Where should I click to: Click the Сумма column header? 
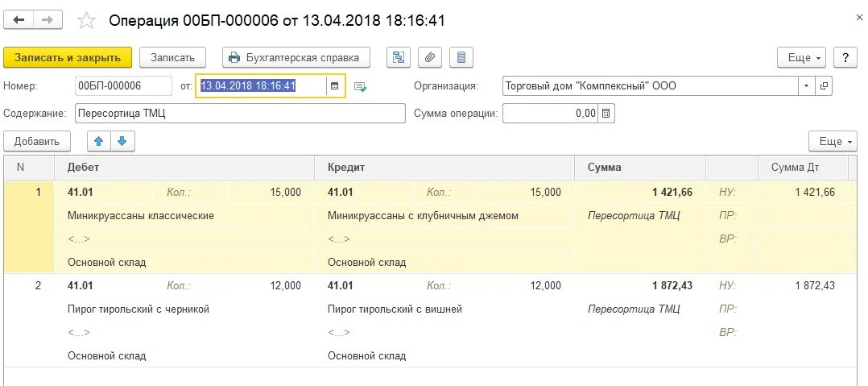click(640, 168)
